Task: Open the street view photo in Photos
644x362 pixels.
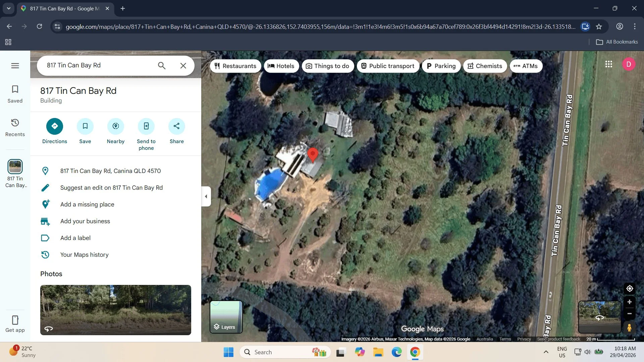Action: pos(116,310)
